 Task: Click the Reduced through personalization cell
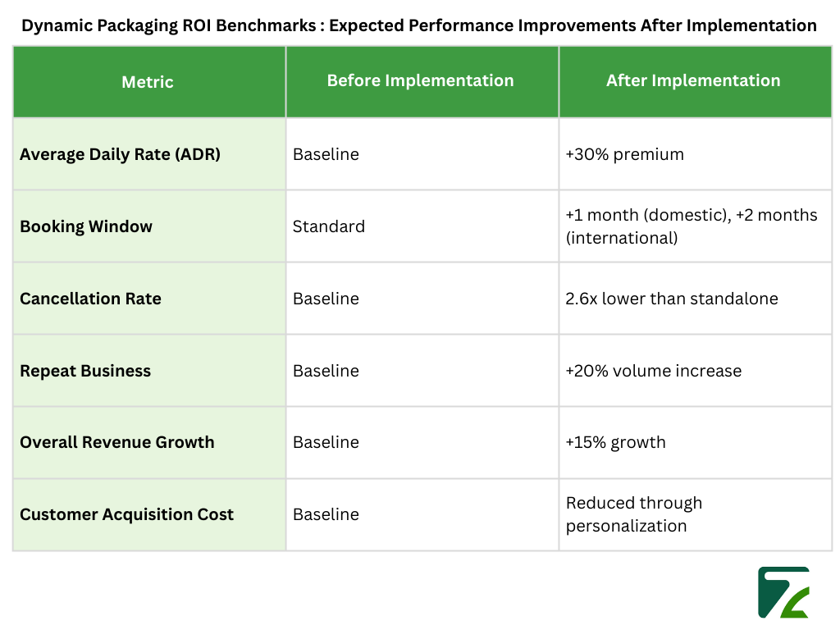(x=633, y=514)
